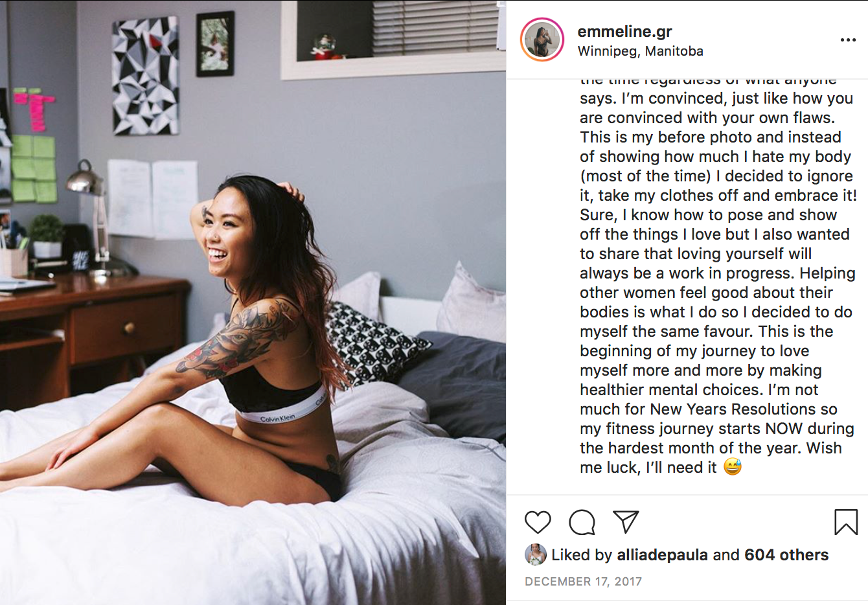The width and height of the screenshot is (868, 605).
Task: Open comments via the speech bubble icon
Action: pyautogui.click(x=582, y=522)
